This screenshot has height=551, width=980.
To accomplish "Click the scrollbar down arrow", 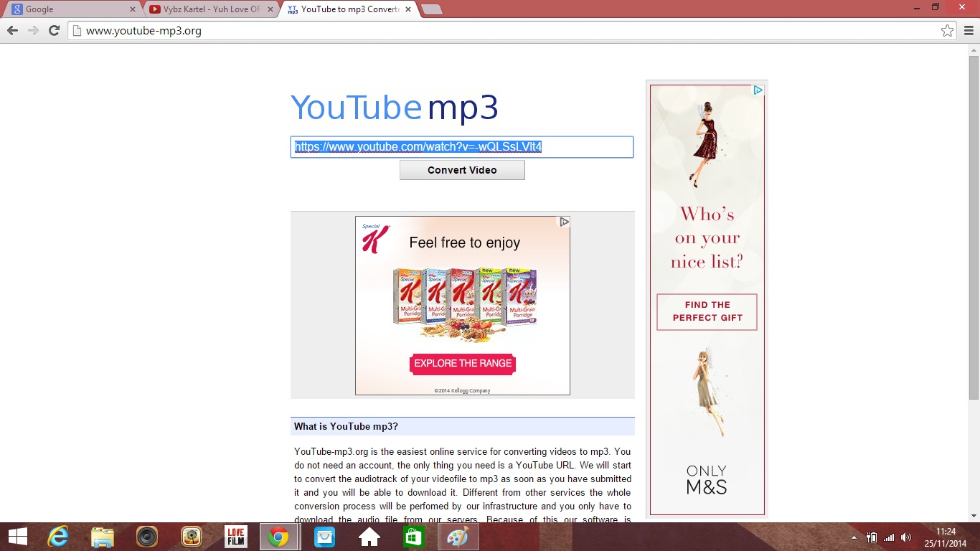I will pos(974,516).
